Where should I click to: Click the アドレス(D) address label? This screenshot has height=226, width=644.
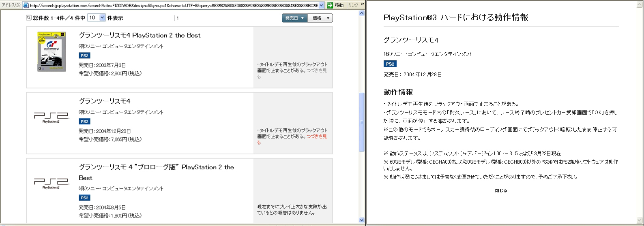point(11,5)
